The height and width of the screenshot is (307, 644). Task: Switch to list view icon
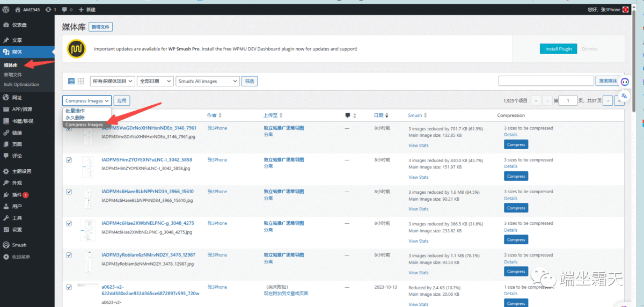(x=71, y=81)
